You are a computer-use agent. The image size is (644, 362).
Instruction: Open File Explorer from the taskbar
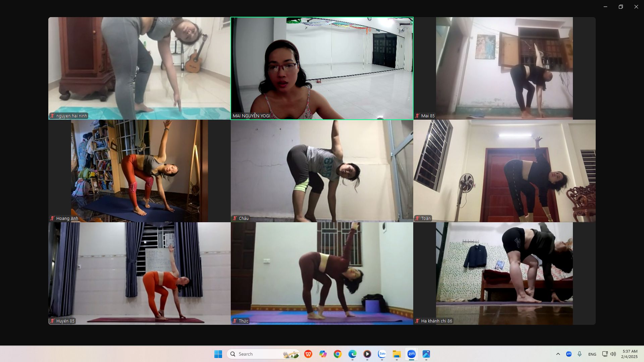click(397, 354)
